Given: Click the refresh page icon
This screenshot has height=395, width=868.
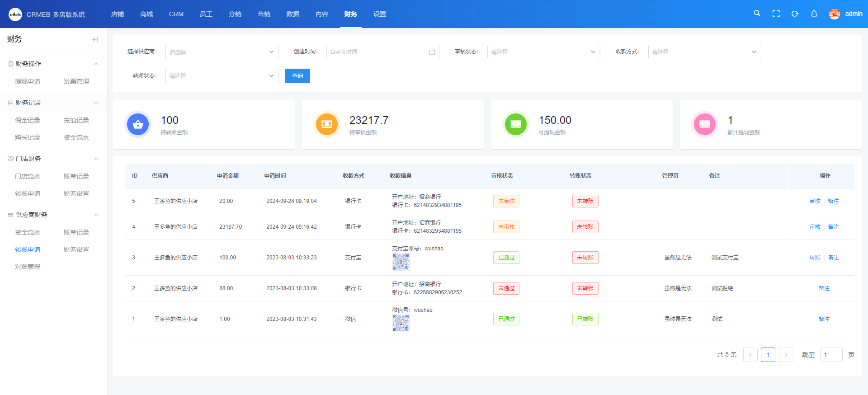Looking at the screenshot, I should pos(795,14).
